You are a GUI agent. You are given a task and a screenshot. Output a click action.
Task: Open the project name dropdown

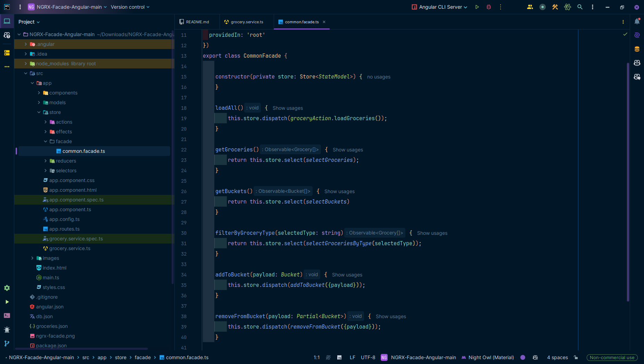tap(67, 7)
